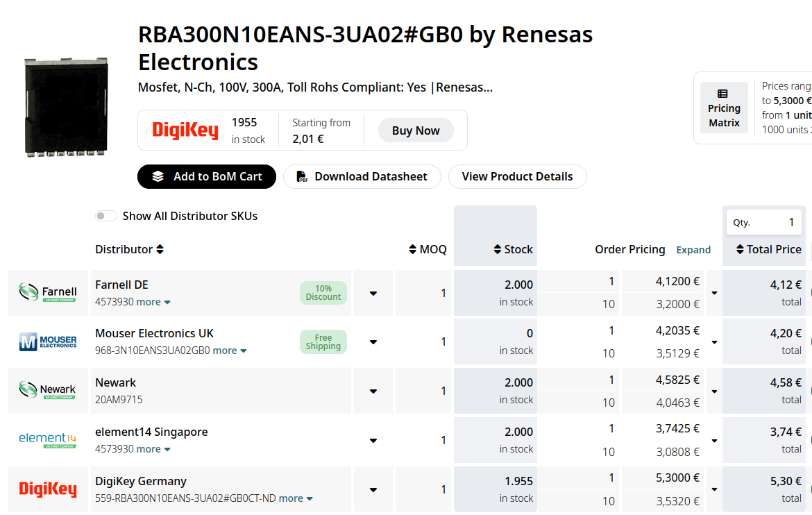Click the element14 logo
The width and height of the screenshot is (812, 515).
(x=48, y=439)
